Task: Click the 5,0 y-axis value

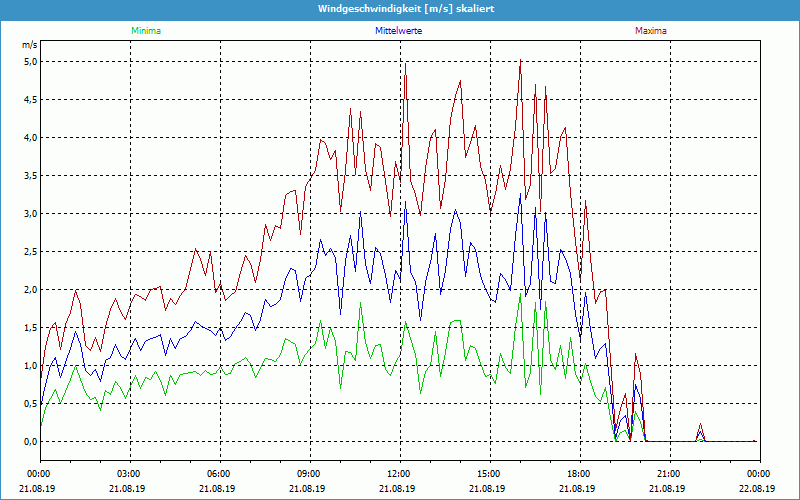Action: point(31,62)
